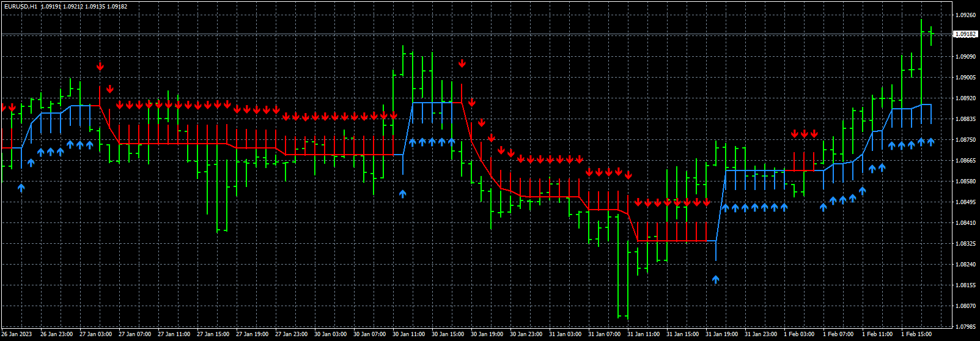The width and height of the screenshot is (980, 341).
Task: Select the isolated red sell arrow above 30 Jan 15:00
Action: coord(462,63)
